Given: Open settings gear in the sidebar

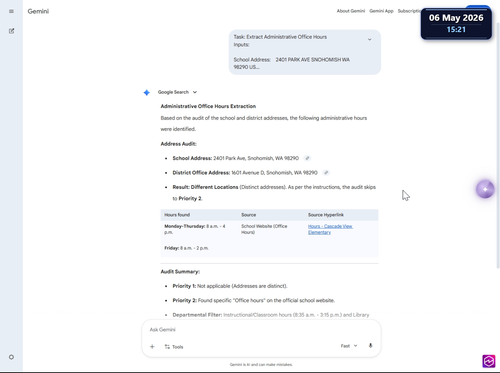Looking at the screenshot, I should 11,357.
